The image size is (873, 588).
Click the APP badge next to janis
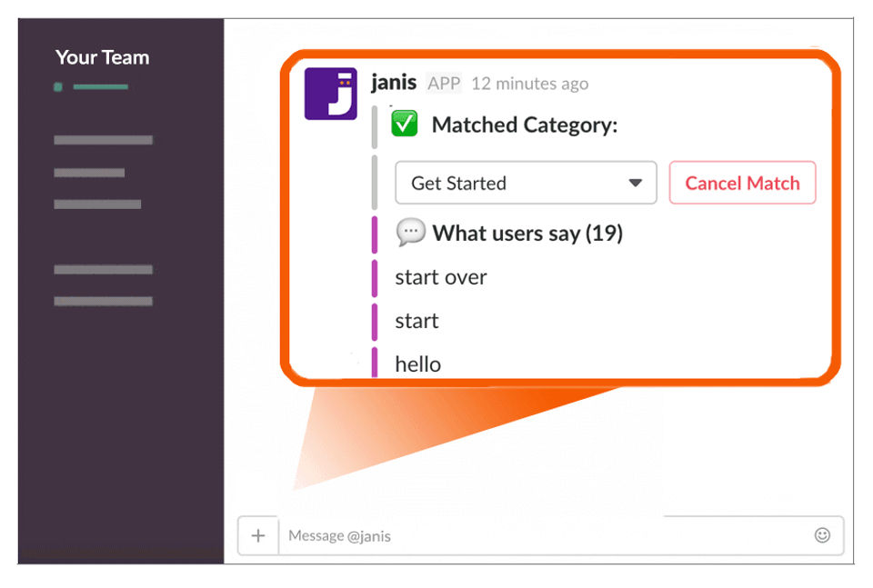point(444,84)
